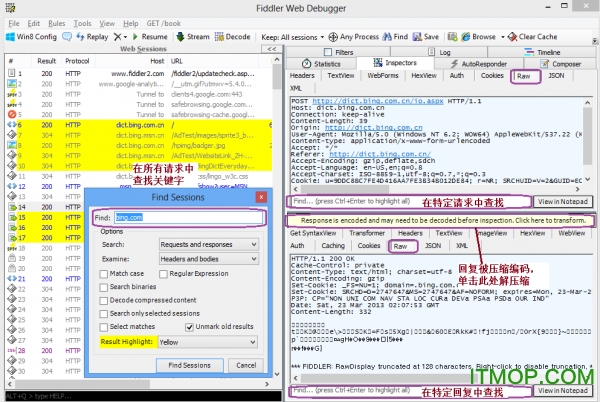Click Any Process target icon

(x=333, y=37)
